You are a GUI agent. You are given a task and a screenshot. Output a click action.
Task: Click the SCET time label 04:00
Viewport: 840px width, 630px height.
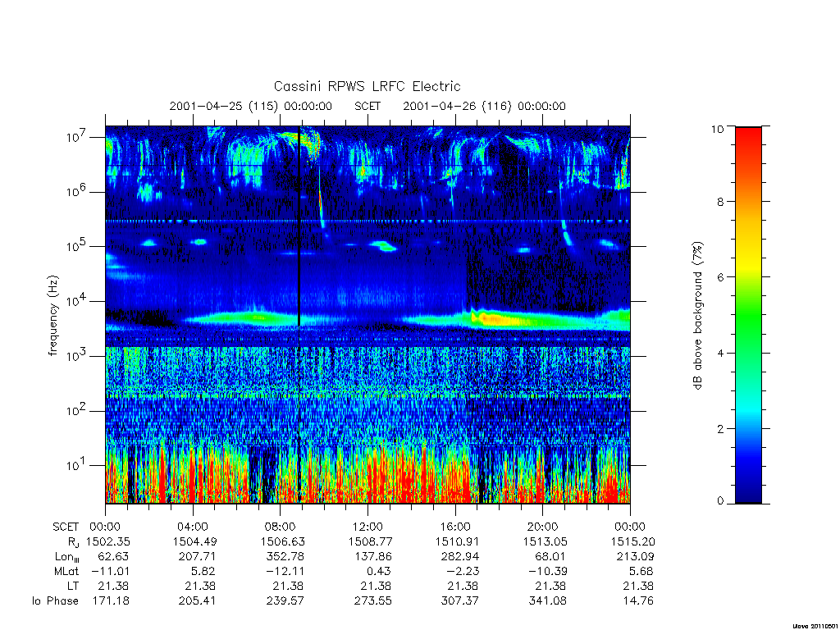pos(192,527)
